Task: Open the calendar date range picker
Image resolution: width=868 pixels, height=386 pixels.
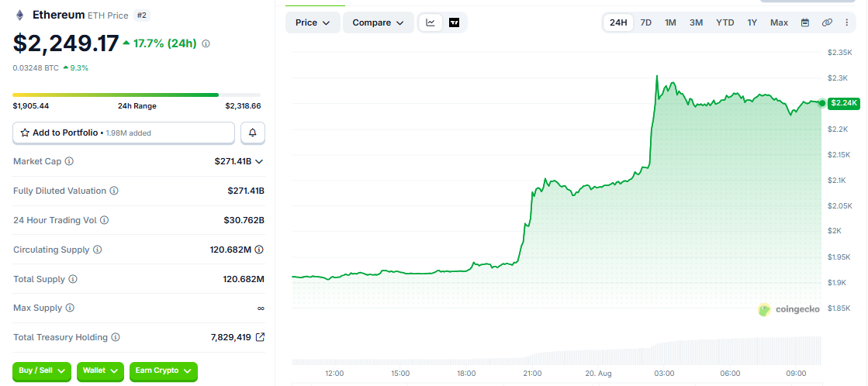Action: tap(805, 22)
